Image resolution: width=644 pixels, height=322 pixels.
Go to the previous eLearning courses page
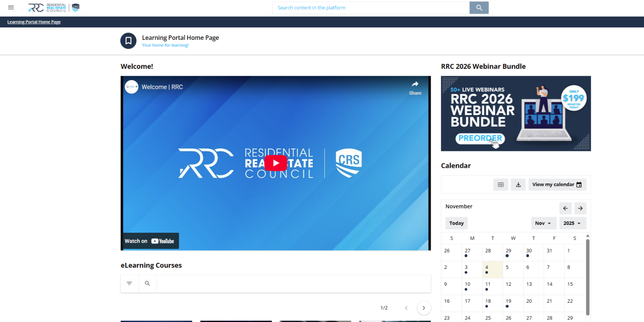(x=406, y=308)
